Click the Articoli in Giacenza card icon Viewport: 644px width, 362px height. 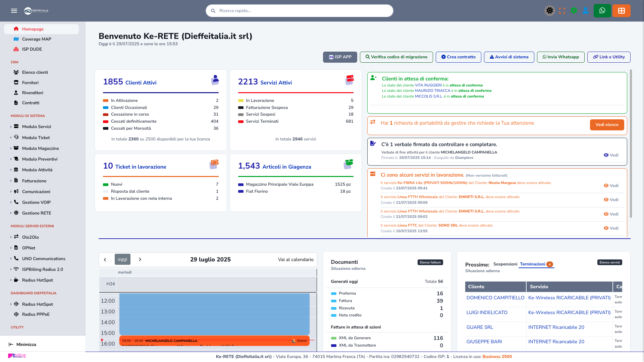[x=348, y=164]
